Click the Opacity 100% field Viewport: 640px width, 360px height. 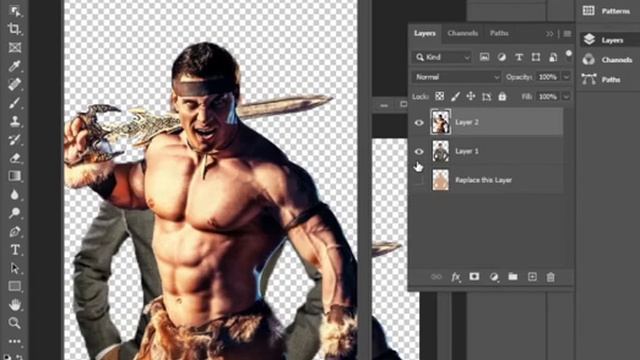point(548,77)
